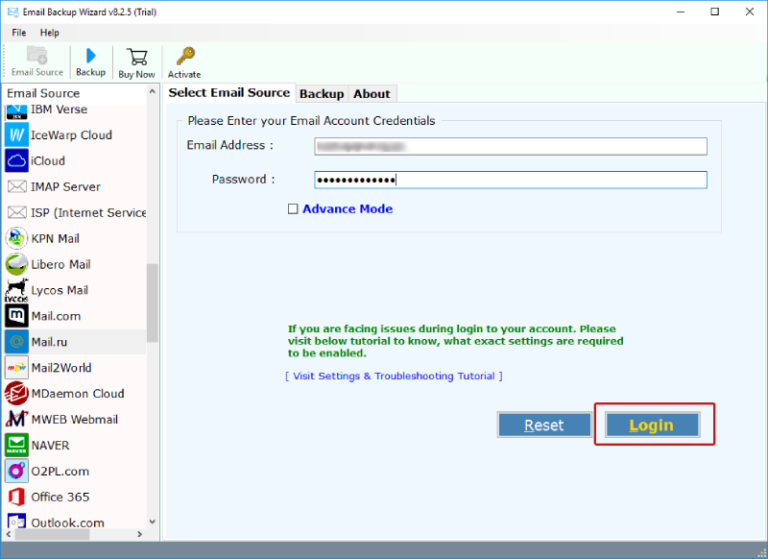Click the Advance Mode label text

tap(348, 209)
